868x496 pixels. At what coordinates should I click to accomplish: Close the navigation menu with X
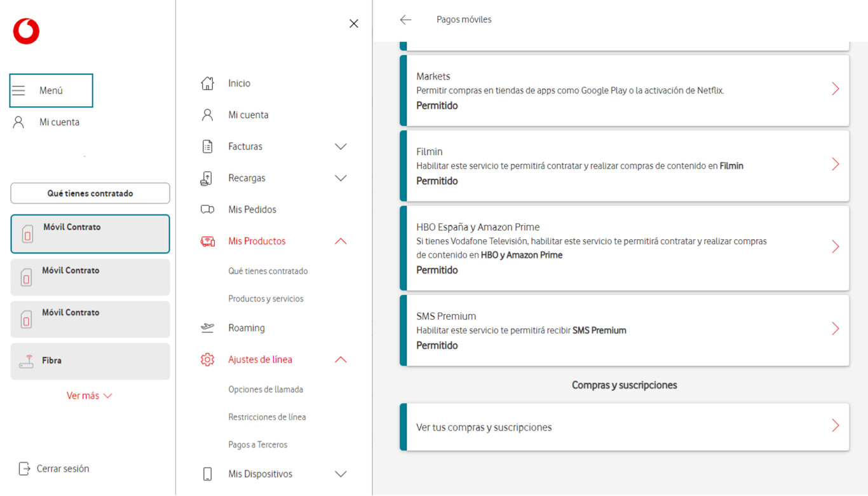coord(354,24)
